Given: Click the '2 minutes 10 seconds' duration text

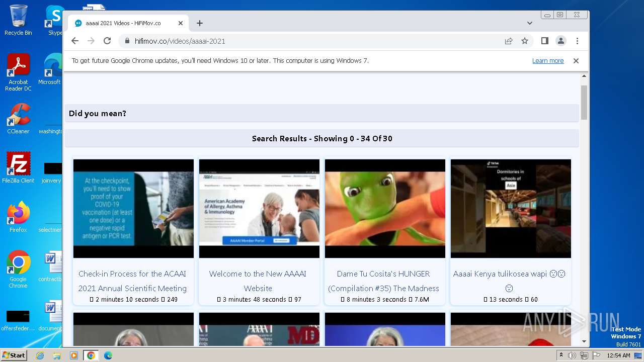Looking at the screenshot, I should coord(127,300).
